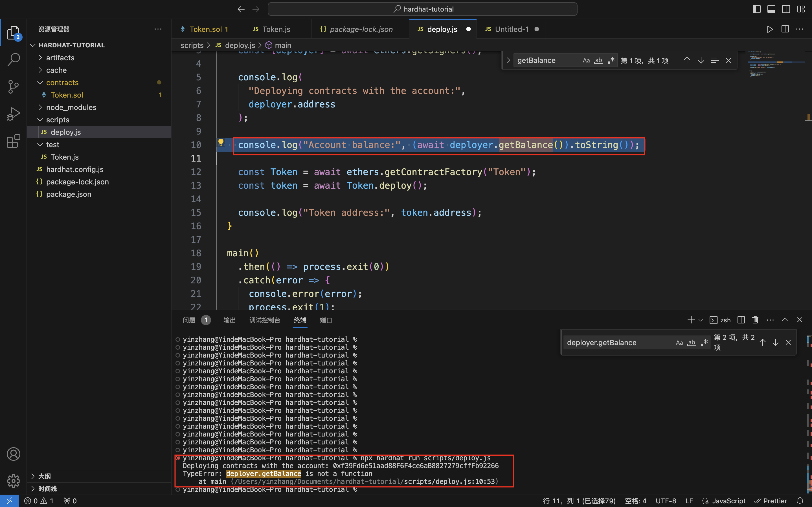Switch to the package-lock.json tab
812x507 pixels.
pyautogui.click(x=360, y=29)
